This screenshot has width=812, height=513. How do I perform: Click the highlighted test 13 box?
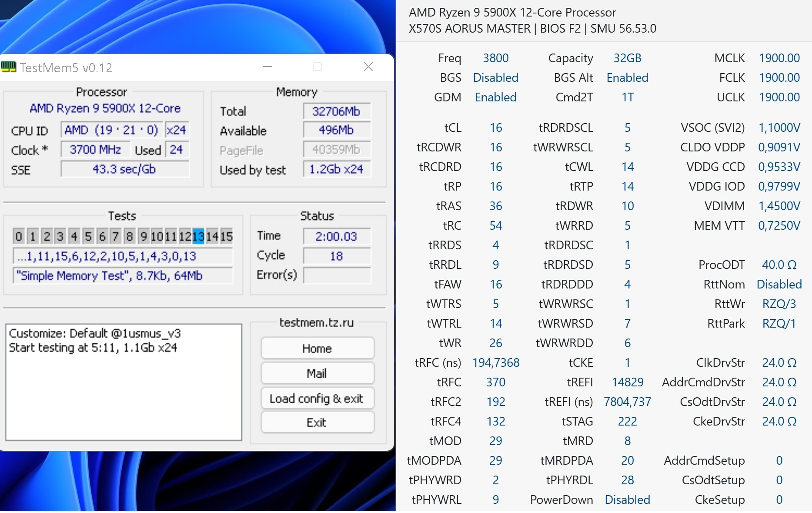[198, 236]
